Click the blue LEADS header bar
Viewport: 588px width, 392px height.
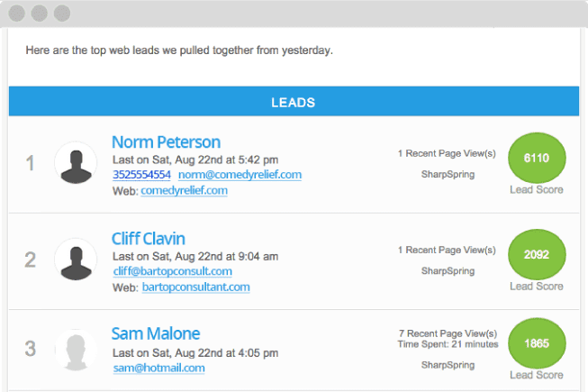pyautogui.click(x=294, y=101)
